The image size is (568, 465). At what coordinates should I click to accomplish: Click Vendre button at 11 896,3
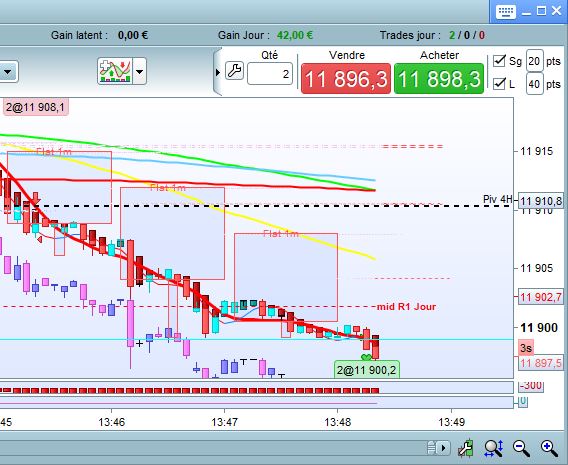(x=346, y=79)
